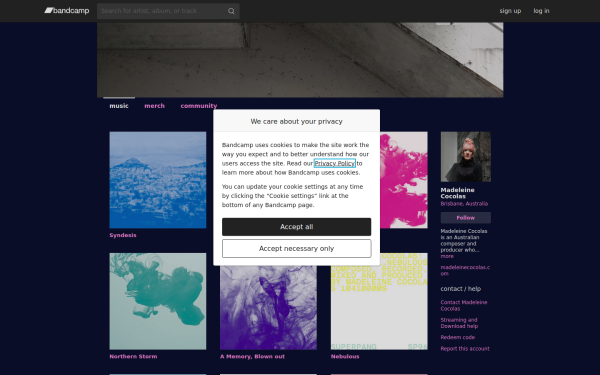Open the Syndesis album cover
The height and width of the screenshot is (375, 600).
[x=158, y=180]
